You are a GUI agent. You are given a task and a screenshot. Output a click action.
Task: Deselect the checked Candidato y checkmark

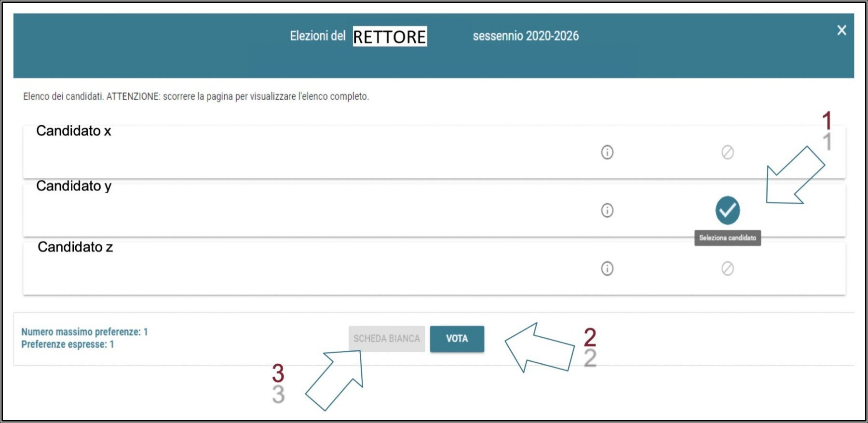click(x=728, y=211)
